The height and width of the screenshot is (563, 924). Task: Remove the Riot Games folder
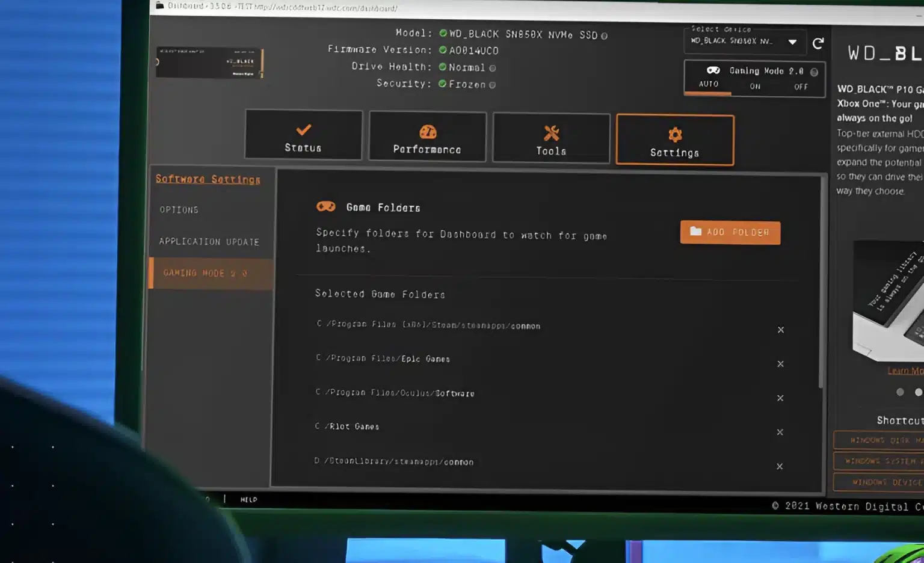pos(780,432)
